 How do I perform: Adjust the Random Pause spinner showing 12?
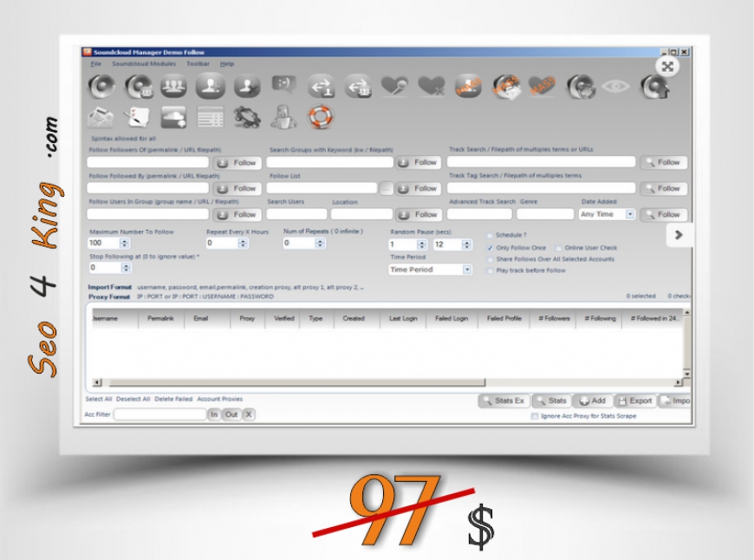pos(466,244)
